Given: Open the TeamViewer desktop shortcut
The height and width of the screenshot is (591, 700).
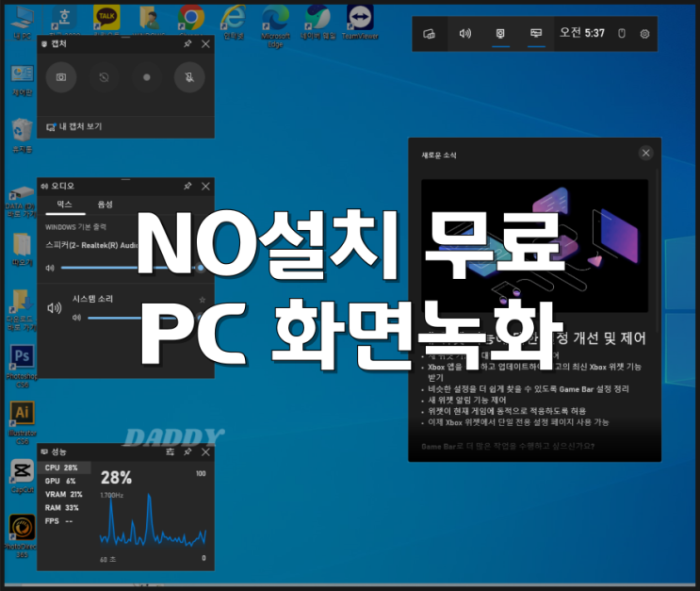Looking at the screenshot, I should (x=360, y=23).
